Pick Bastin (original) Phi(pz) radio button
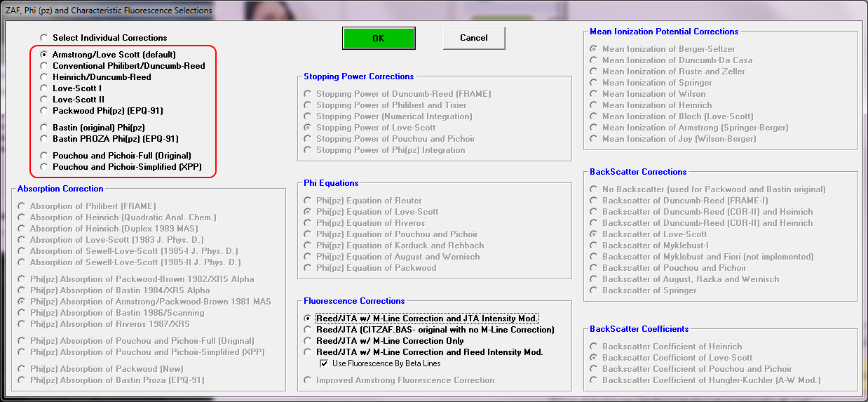The height and width of the screenshot is (402, 868). 45,128
